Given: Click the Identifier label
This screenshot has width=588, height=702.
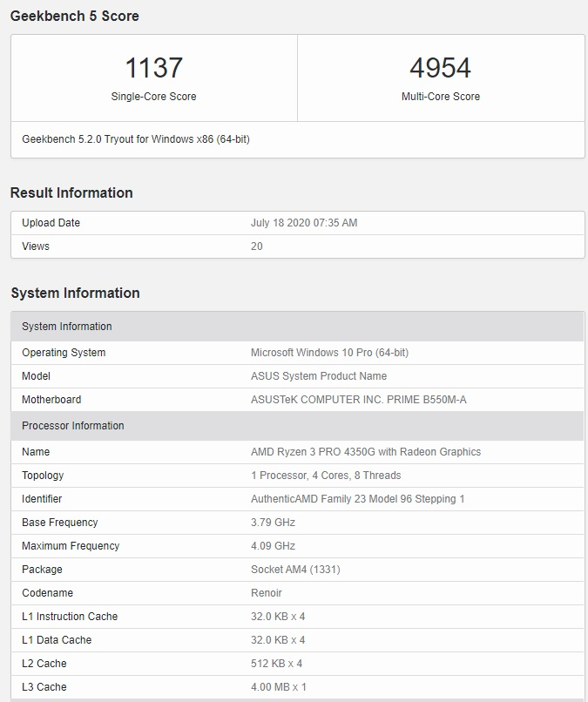Looking at the screenshot, I should tap(42, 499).
